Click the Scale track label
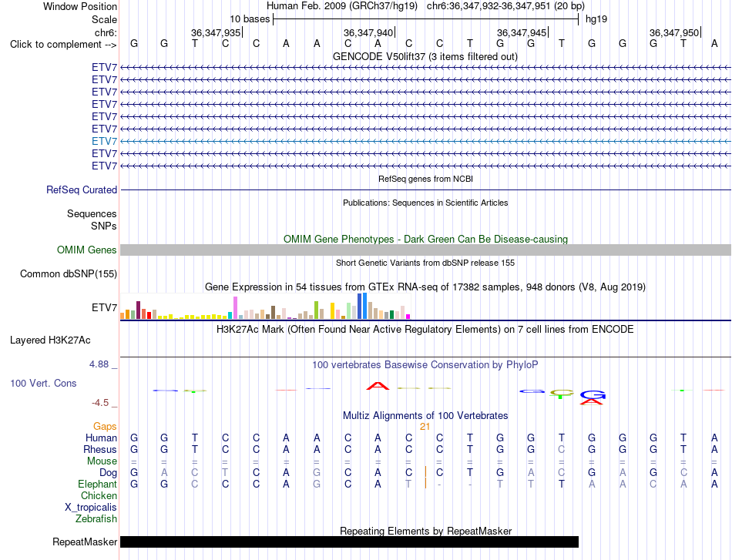Viewport: 732px width, 560px height. pos(104,19)
